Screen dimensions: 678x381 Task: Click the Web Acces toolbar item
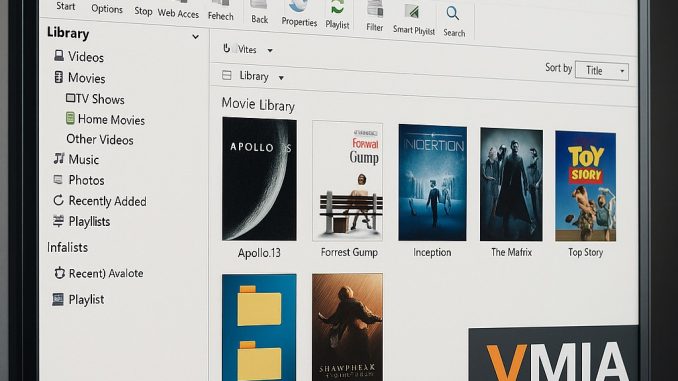pyautogui.click(x=178, y=13)
